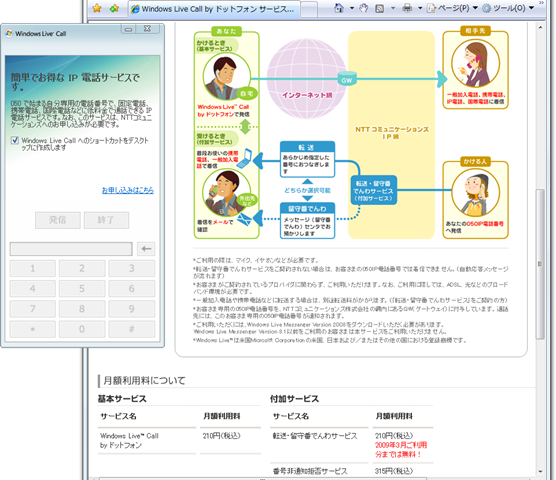Click the 基本サービス section heading
Image resolution: width=556 pixels, height=480 pixels.
122,399
